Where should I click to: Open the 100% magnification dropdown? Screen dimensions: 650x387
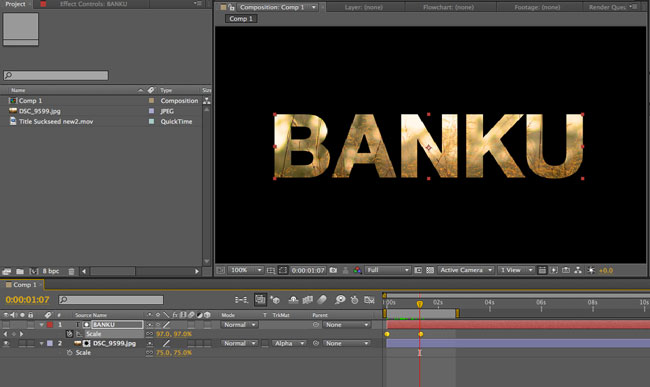point(245,270)
